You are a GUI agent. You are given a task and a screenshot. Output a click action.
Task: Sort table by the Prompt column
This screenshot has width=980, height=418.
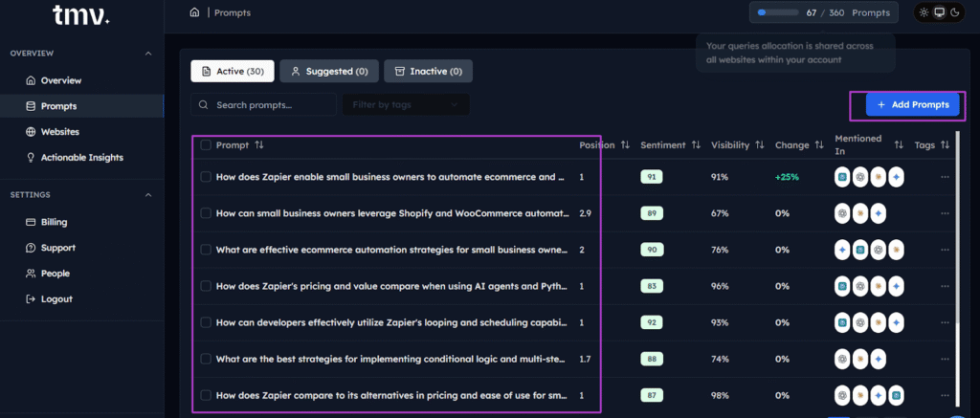click(x=259, y=145)
